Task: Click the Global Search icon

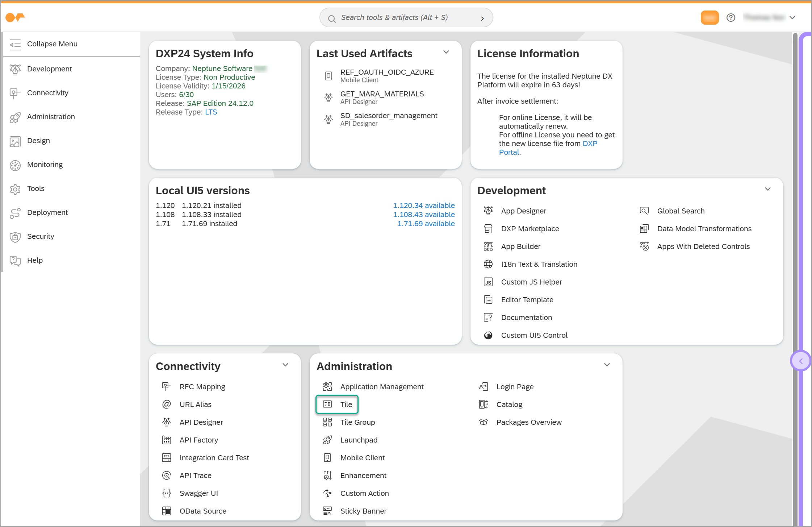Action: 644,211
